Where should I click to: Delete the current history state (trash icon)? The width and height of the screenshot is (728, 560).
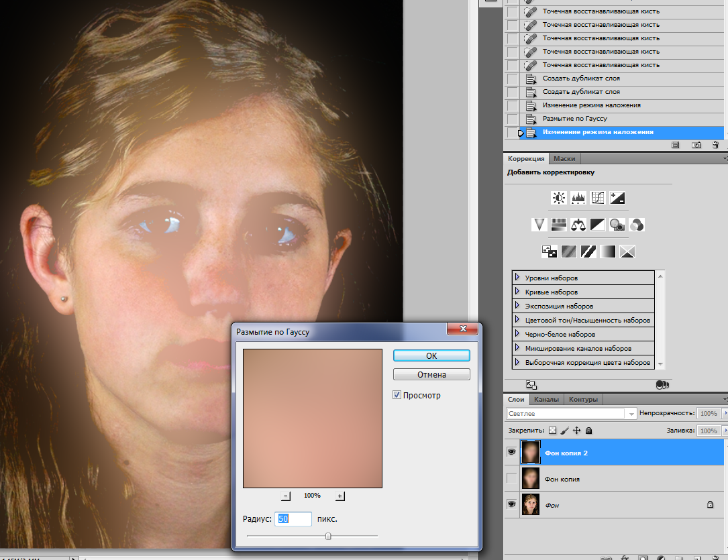coord(715,146)
